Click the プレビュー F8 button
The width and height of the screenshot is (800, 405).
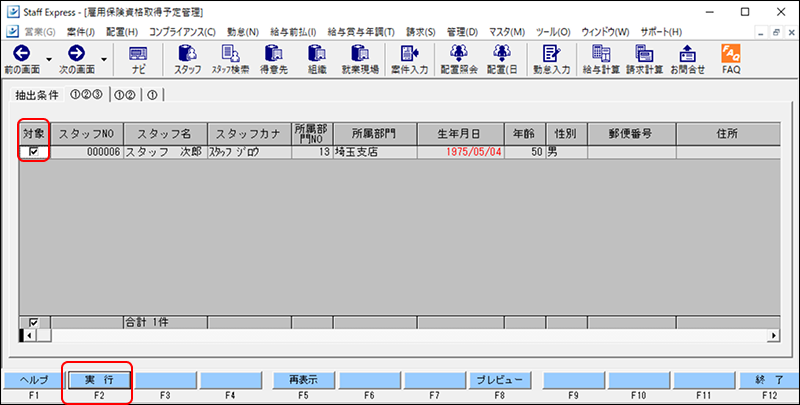499,380
